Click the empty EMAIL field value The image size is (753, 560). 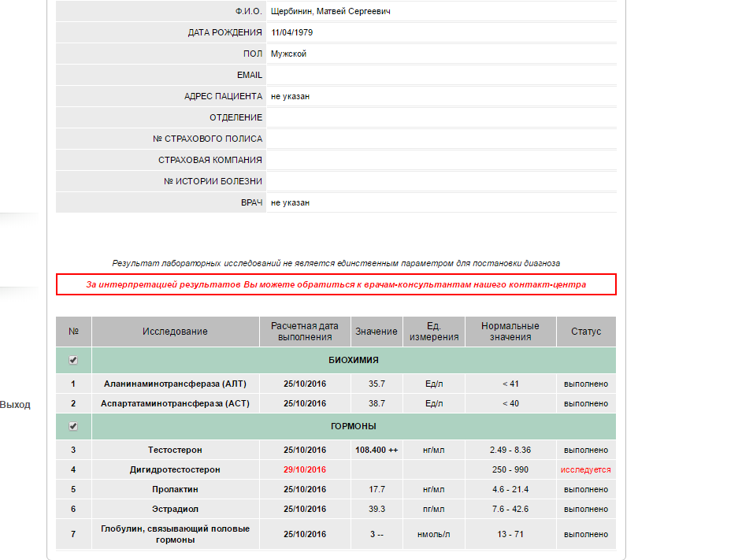click(440, 75)
